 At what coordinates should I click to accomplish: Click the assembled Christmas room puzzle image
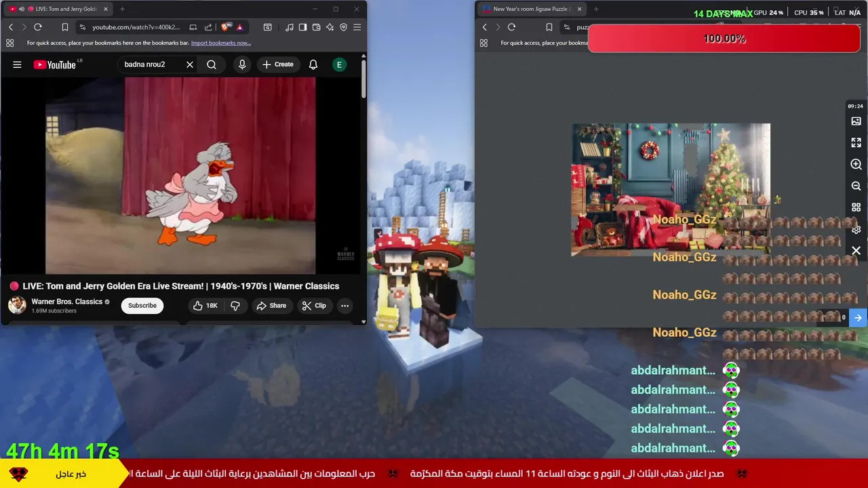click(x=671, y=190)
